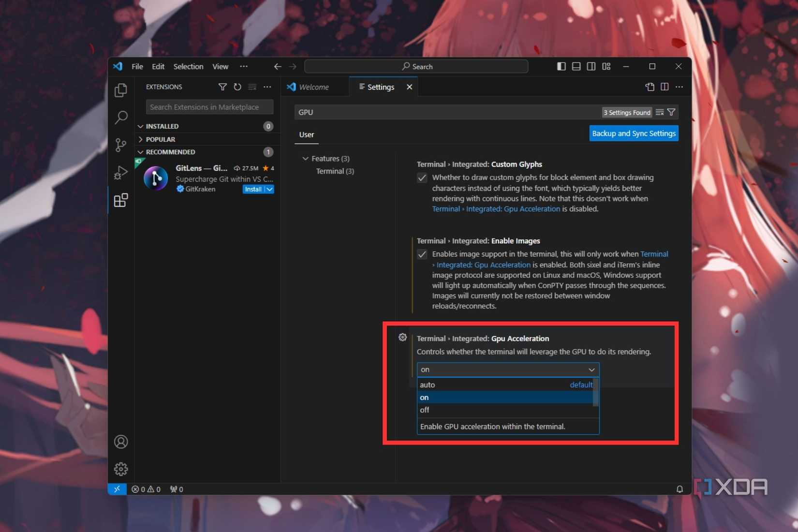The image size is (798, 532).
Task: Open the Source Control view
Action: (x=121, y=145)
